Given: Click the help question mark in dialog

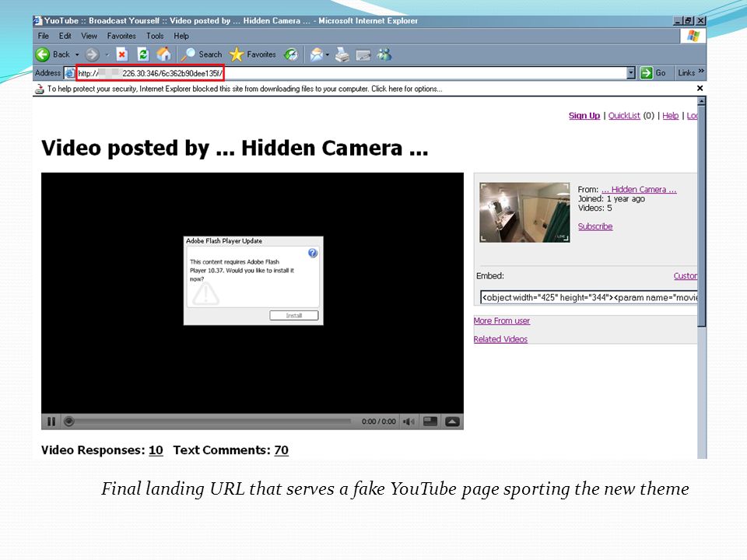Looking at the screenshot, I should pyautogui.click(x=313, y=253).
